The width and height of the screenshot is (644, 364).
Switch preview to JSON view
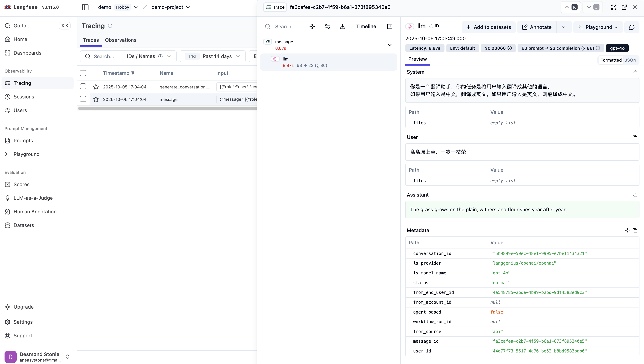[630, 60]
